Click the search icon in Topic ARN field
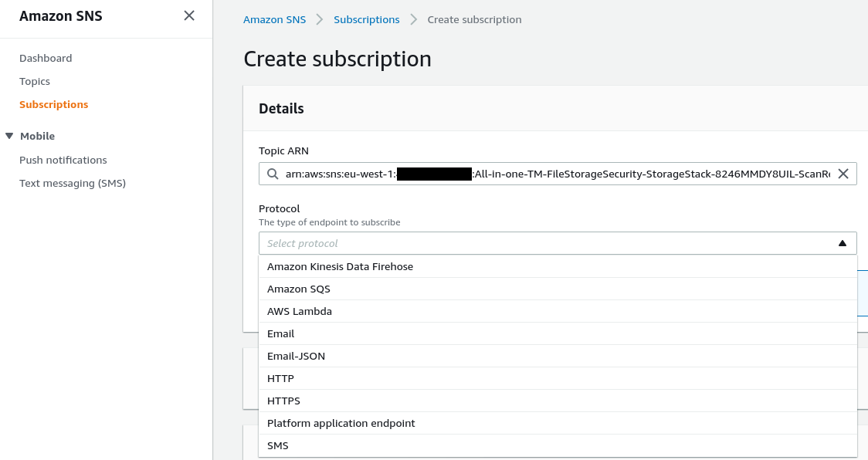Image resolution: width=868 pixels, height=460 pixels. tap(273, 174)
